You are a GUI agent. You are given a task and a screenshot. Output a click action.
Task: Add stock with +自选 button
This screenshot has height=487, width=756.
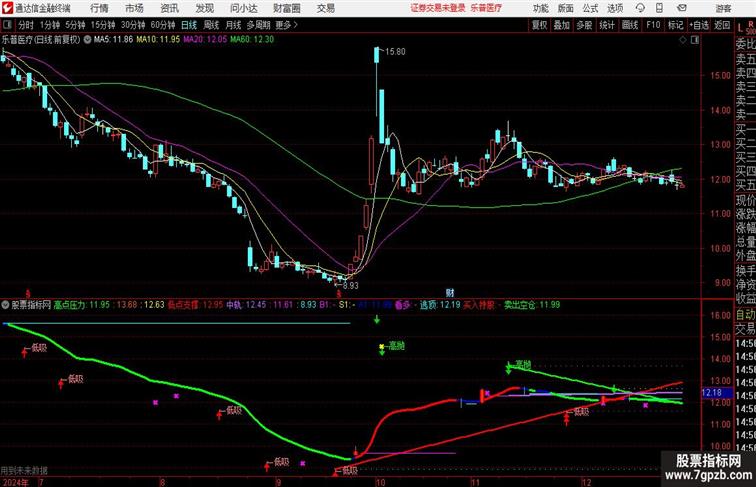[699, 25]
